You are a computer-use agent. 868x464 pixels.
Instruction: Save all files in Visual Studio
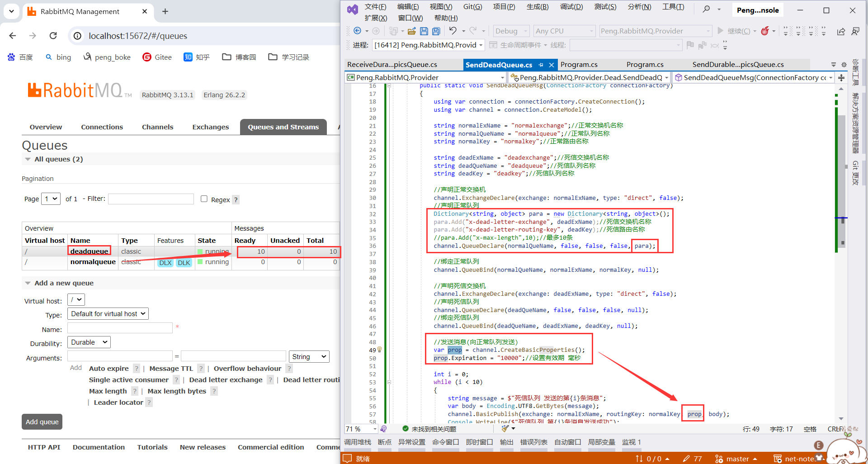pyautogui.click(x=436, y=31)
